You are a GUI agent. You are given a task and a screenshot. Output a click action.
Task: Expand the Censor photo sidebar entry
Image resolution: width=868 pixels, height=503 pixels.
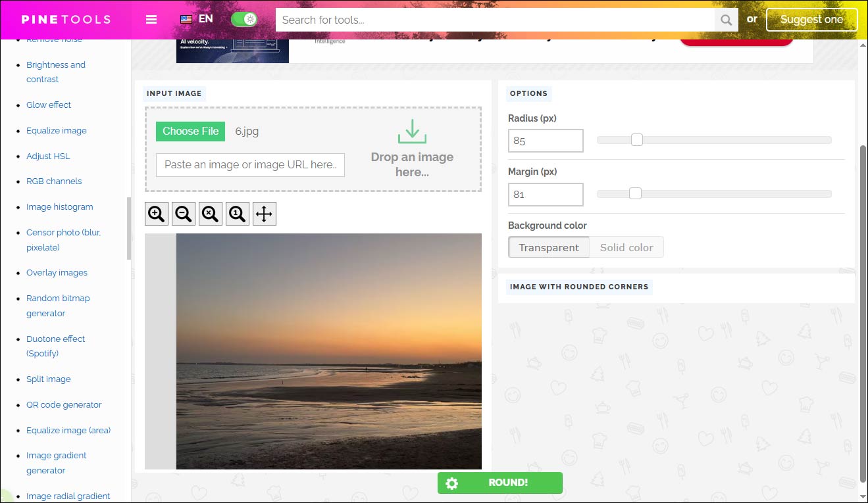tap(63, 239)
